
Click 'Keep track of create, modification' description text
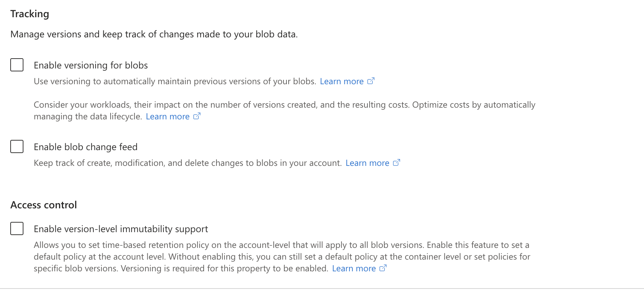click(188, 163)
